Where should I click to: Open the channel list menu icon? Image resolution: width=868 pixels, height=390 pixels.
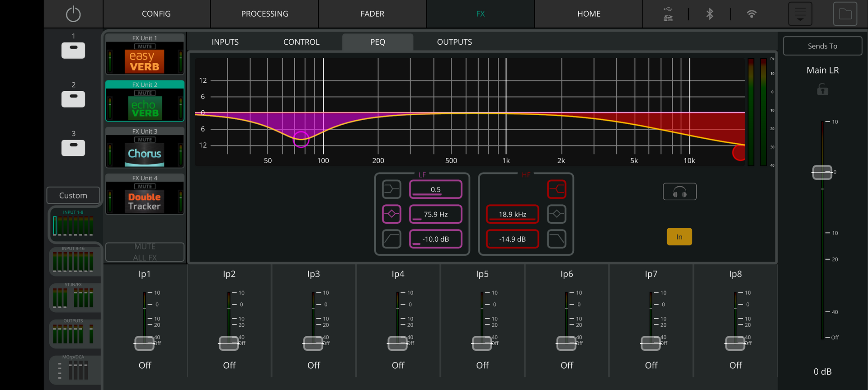pos(800,14)
